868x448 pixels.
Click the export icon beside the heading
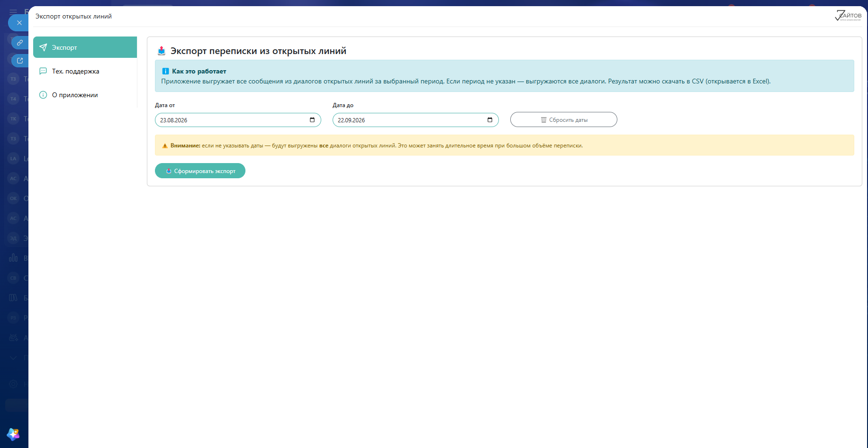pos(162,51)
